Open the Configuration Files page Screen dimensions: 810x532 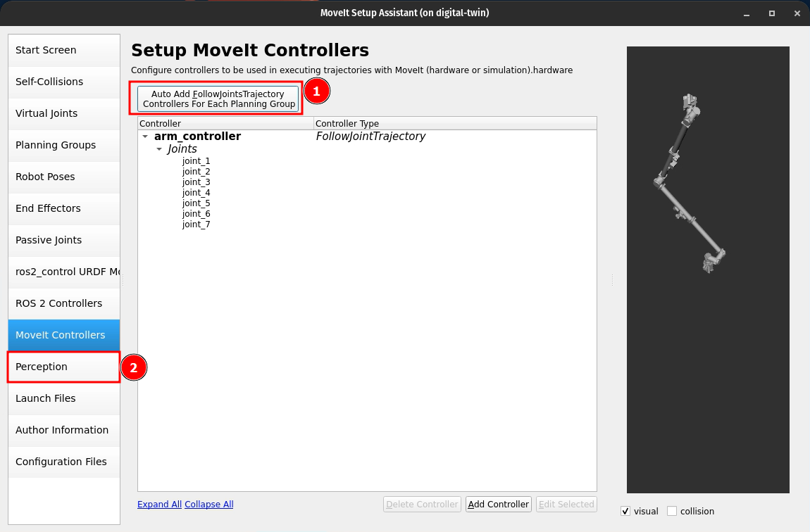[63, 462]
